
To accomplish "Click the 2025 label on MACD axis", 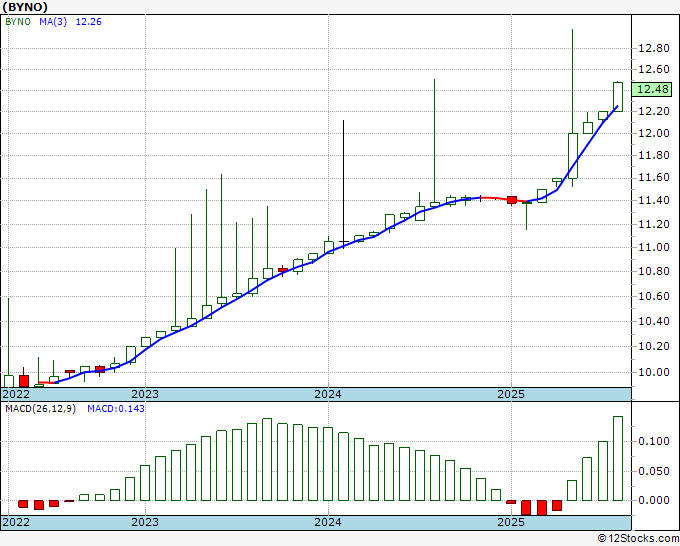I will click(x=511, y=522).
